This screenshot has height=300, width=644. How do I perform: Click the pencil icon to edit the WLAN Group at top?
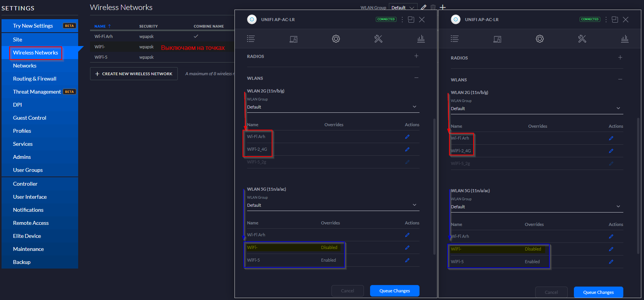[x=423, y=7]
